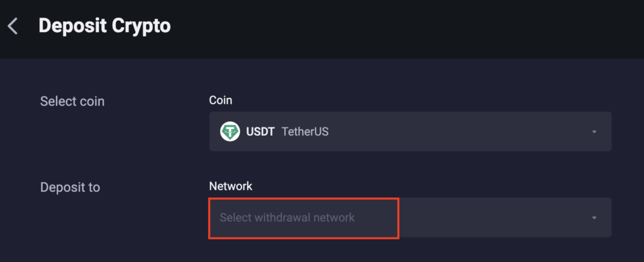Click the green Tether logo icon

pyautogui.click(x=230, y=131)
